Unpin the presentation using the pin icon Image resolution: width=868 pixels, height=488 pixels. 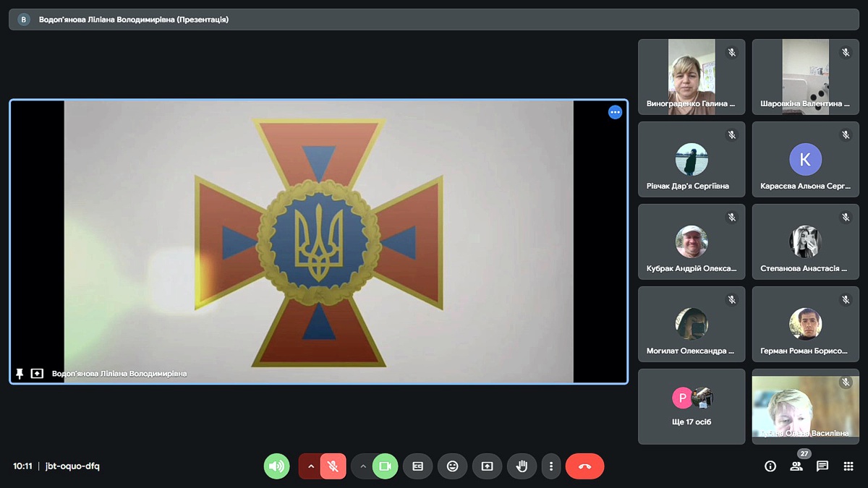pos(20,374)
